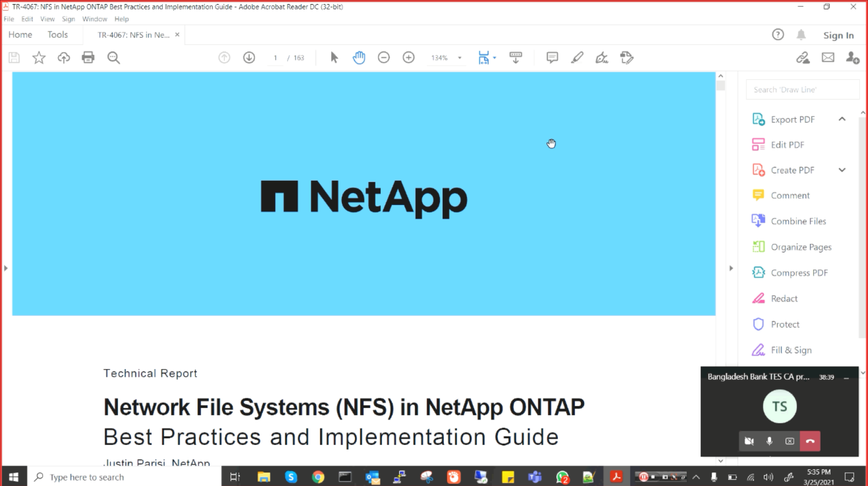Open the Help question mark icon
Screen dimensions: 868x486
pyautogui.click(x=778, y=35)
